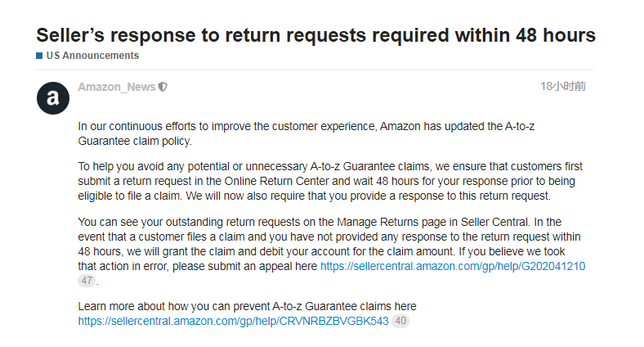Click the blue category square icon
This screenshot has height=347, width=644.
pos(38,56)
